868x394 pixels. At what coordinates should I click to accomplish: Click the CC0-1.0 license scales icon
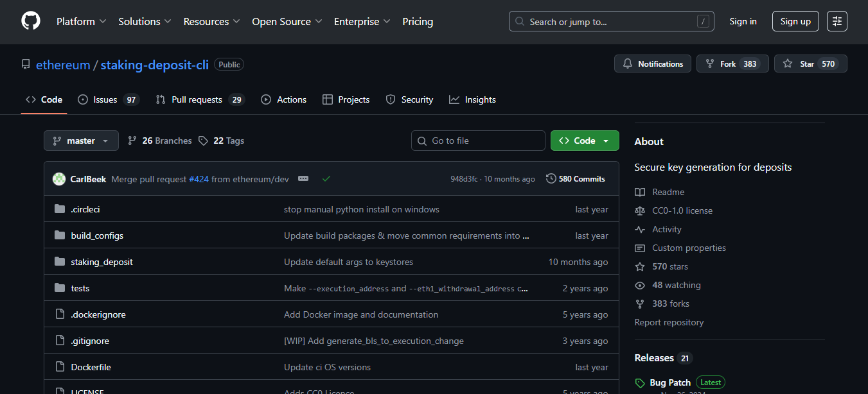(x=640, y=210)
